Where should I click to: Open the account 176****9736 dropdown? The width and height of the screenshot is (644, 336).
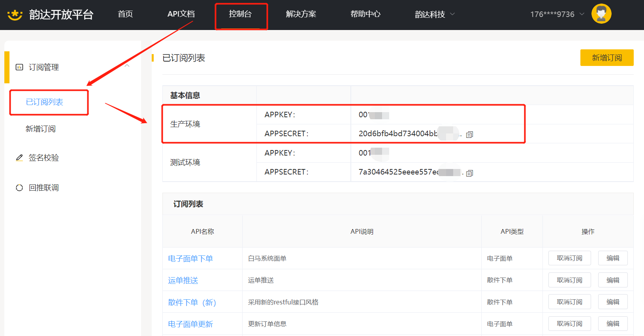point(557,14)
